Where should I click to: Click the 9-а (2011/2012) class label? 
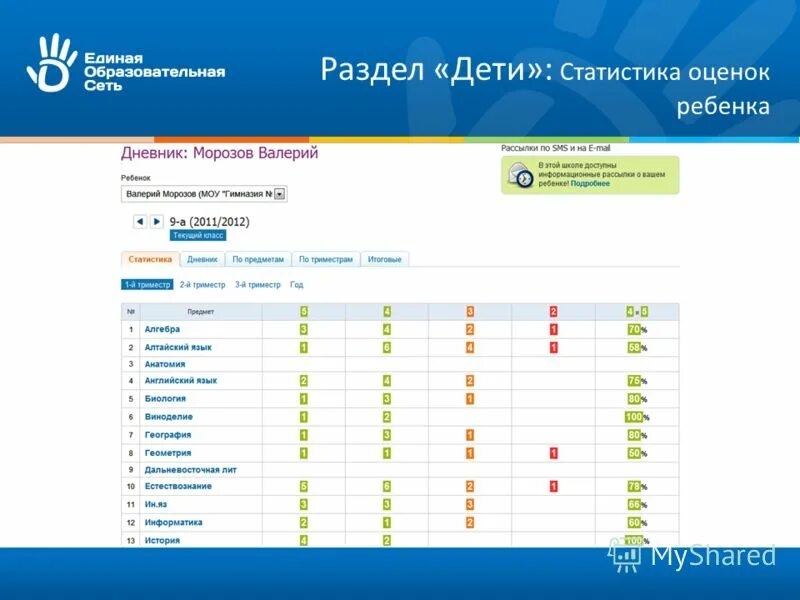210,222
